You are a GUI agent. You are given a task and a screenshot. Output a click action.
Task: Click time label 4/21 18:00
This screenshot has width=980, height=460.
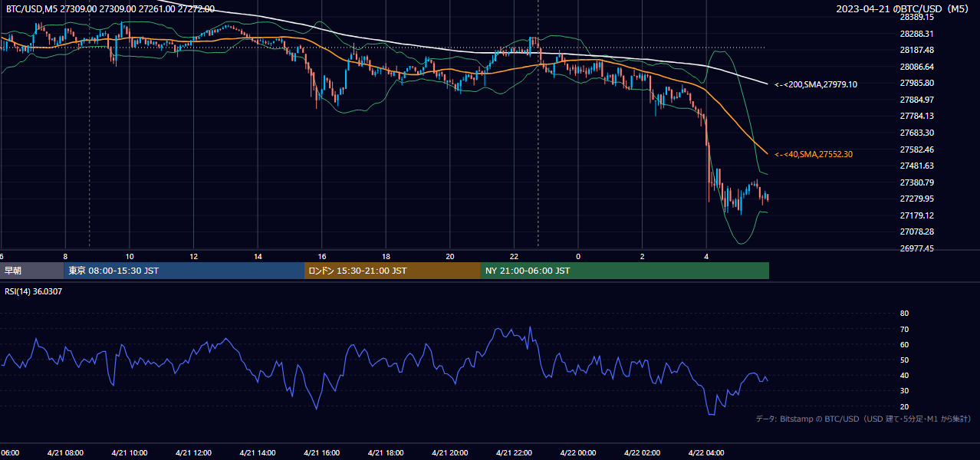386,452
